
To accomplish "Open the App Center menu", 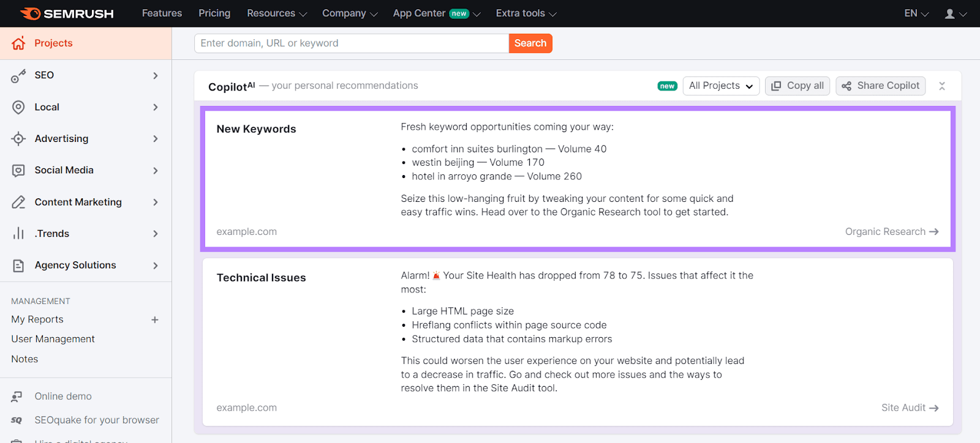I will point(437,13).
